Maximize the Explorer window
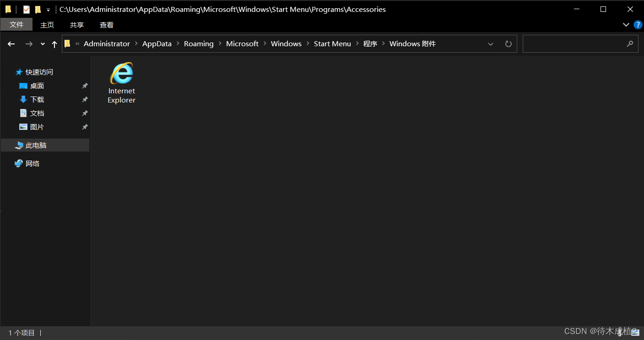 tap(603, 9)
